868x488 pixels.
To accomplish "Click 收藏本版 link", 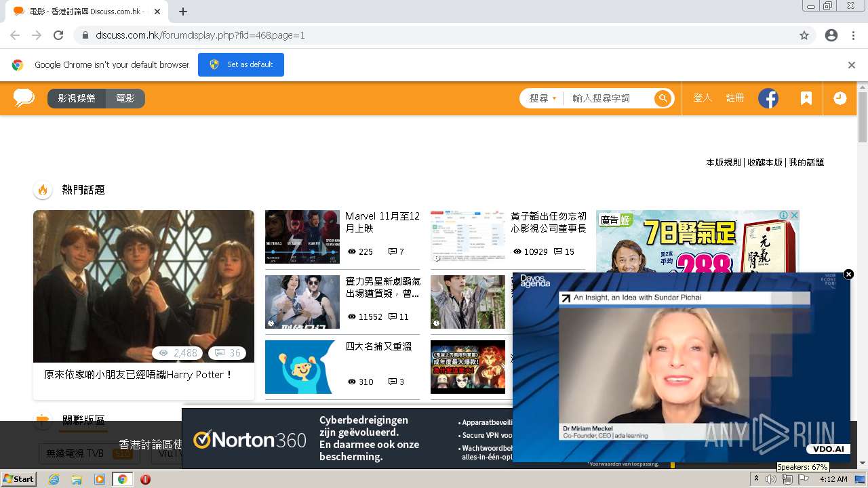I will [x=765, y=163].
